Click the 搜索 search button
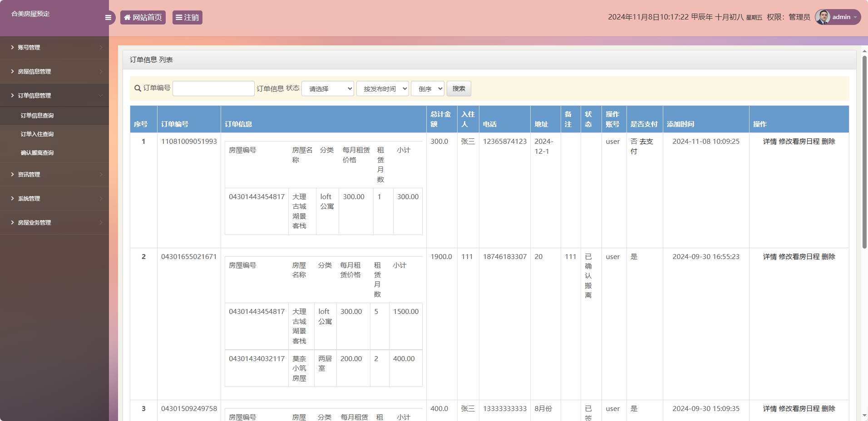This screenshot has width=868, height=421. 459,88
